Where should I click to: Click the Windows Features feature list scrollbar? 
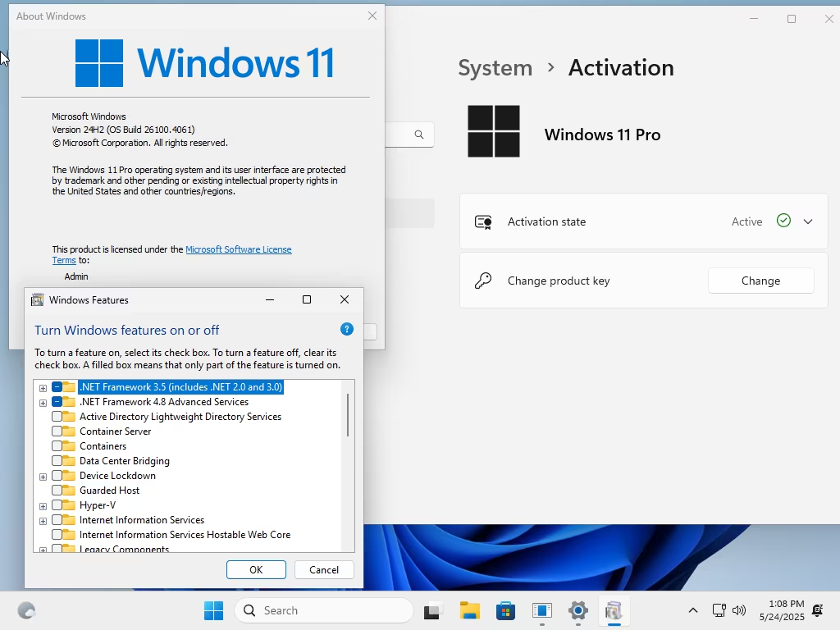(x=348, y=415)
